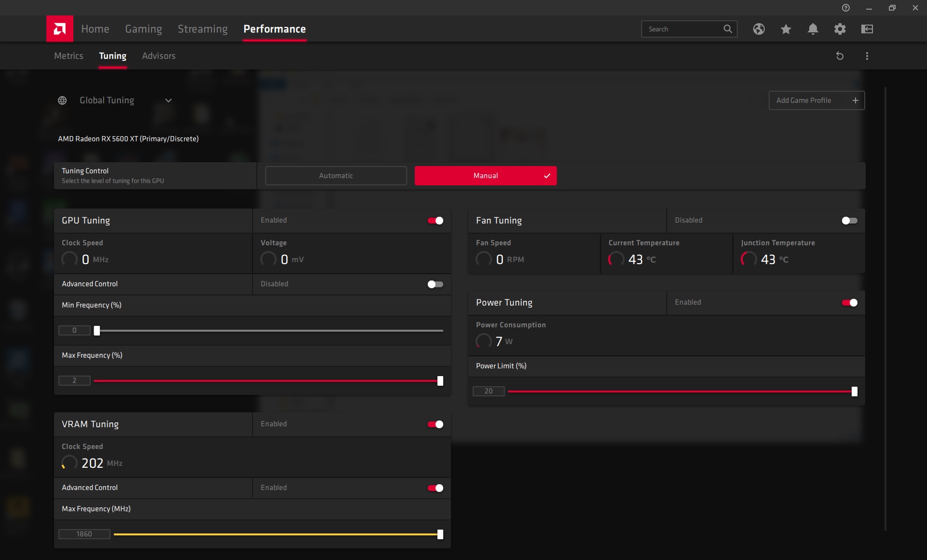Select the Tuning sub-tab
This screenshot has height=560, width=927.
(x=112, y=56)
